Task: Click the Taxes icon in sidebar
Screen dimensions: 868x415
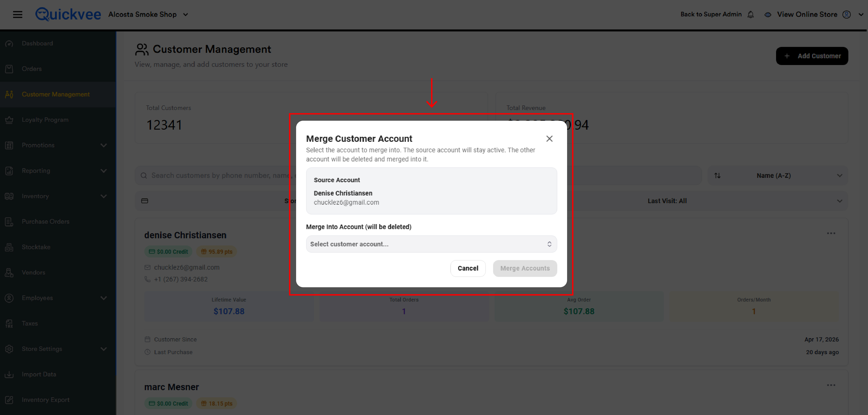Action: point(9,323)
